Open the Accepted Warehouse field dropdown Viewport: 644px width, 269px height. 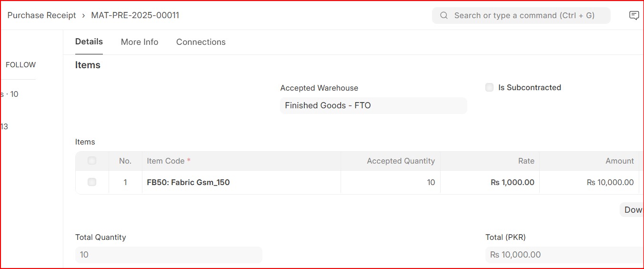[373, 105]
